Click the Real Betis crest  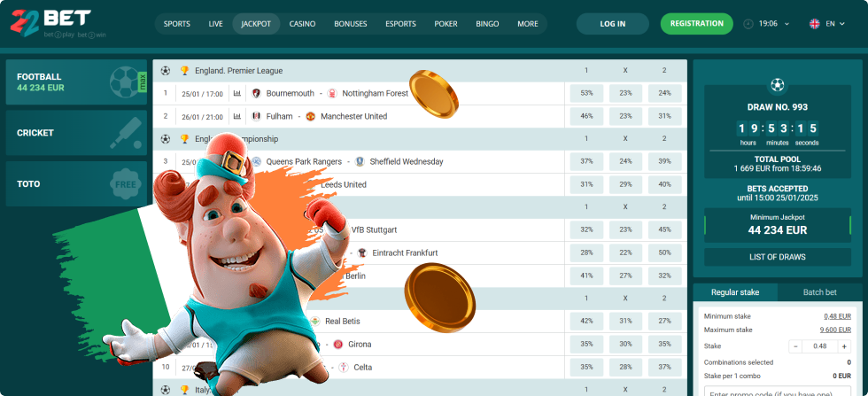point(315,322)
